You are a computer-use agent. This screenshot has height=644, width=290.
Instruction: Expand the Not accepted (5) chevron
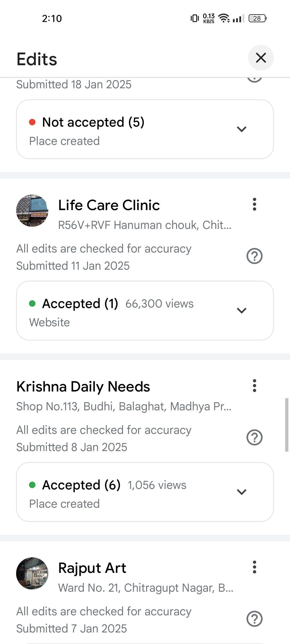pyautogui.click(x=241, y=129)
